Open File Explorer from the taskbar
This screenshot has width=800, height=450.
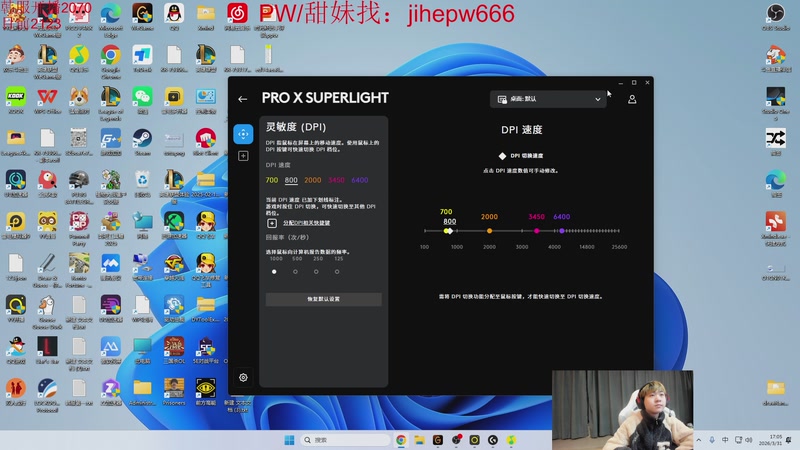tap(419, 440)
